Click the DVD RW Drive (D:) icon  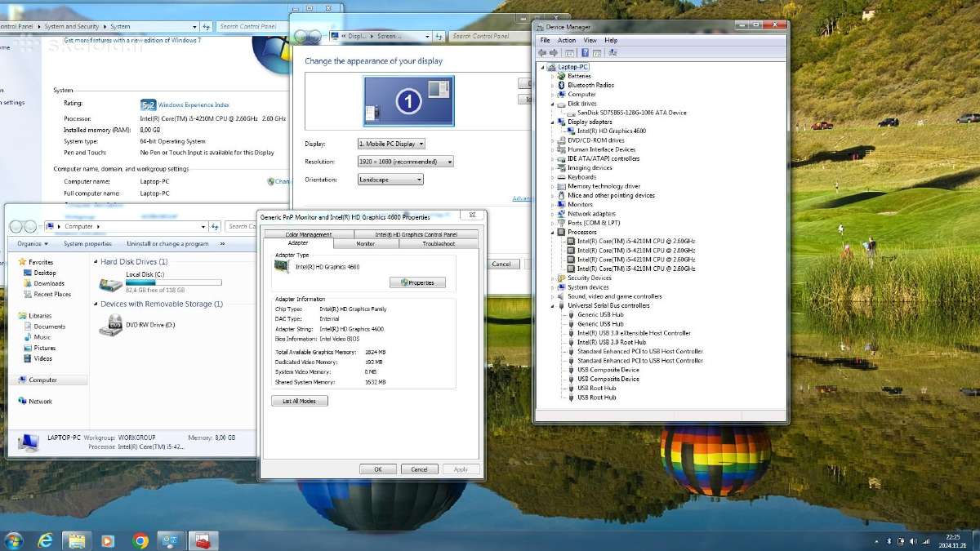pos(110,326)
